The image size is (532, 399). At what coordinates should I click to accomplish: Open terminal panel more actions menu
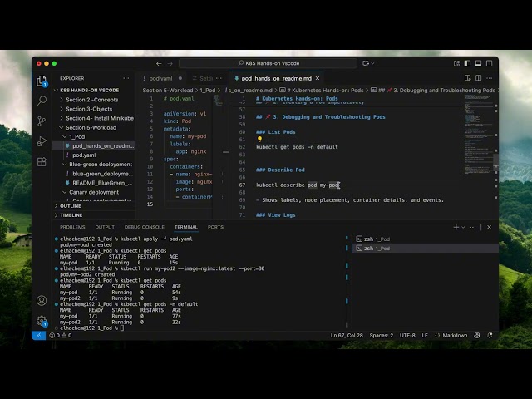click(473, 227)
